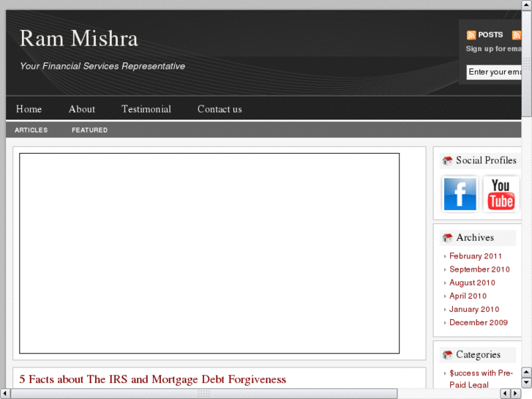Click the large empty featured content frame

tap(209, 253)
